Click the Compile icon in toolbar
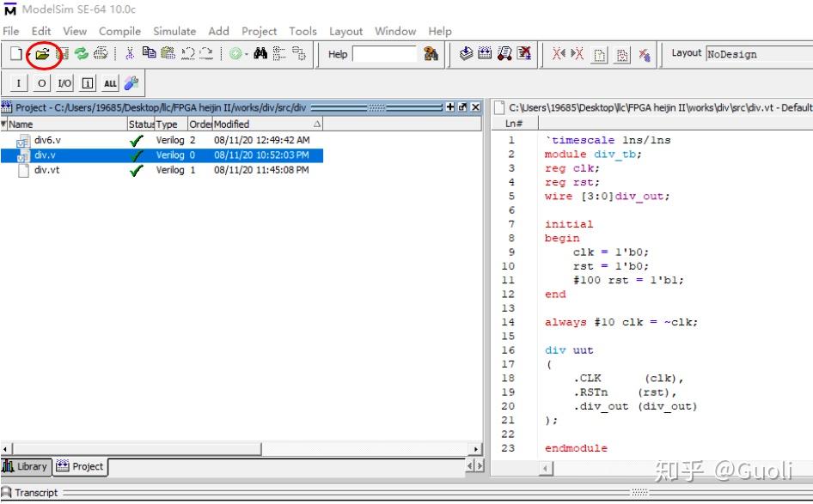Screen dimensions: 813x504 [466, 54]
